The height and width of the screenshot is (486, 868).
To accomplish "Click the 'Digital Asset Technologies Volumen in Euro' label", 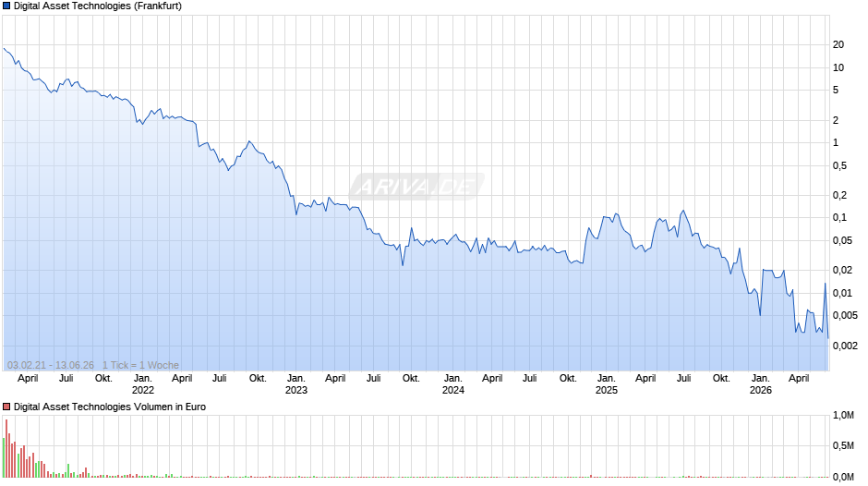I will coord(110,407).
